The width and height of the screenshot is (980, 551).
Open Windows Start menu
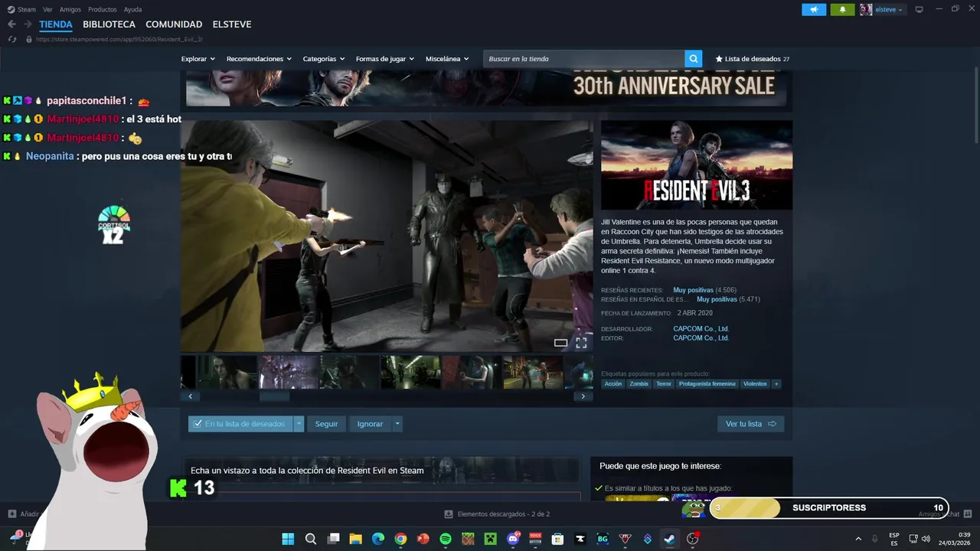(288, 539)
